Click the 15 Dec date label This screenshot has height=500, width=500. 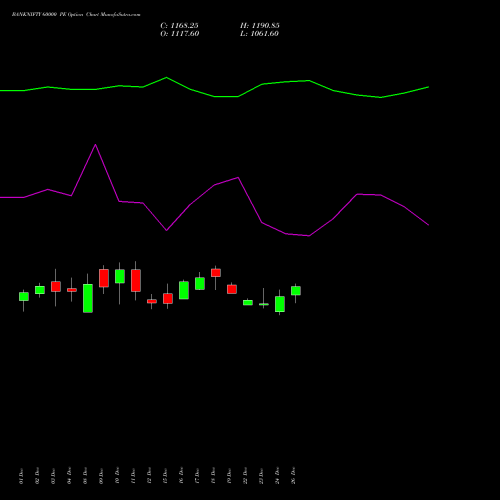click(x=165, y=476)
